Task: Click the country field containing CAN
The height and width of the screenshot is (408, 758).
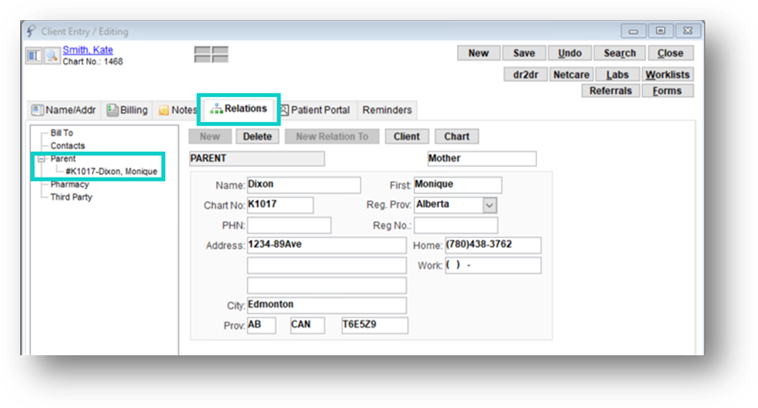Action: click(x=307, y=325)
